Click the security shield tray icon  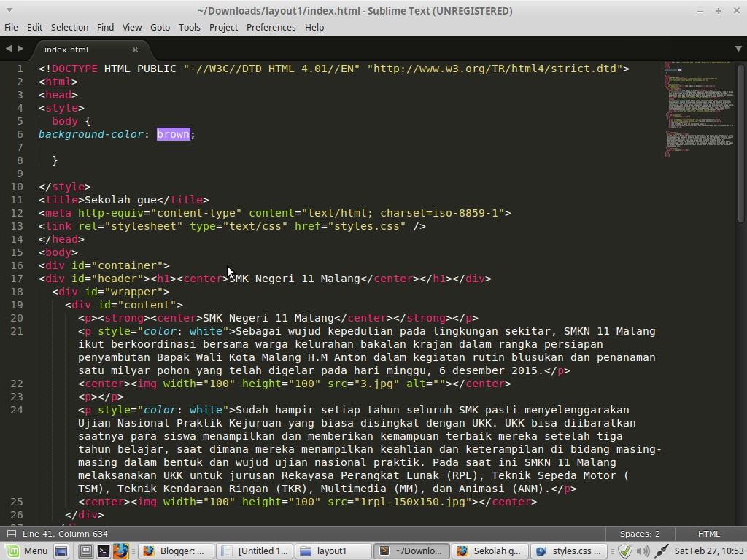(624, 551)
